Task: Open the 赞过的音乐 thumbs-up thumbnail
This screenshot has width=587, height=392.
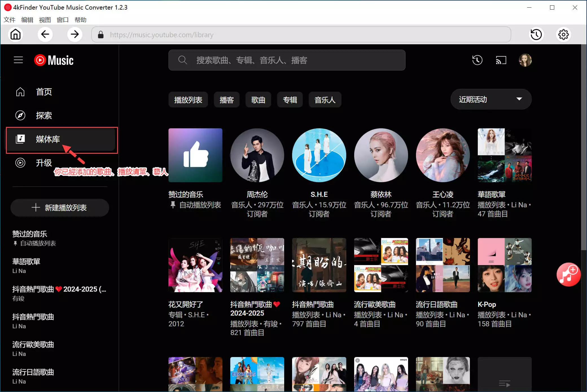Action: [195, 155]
